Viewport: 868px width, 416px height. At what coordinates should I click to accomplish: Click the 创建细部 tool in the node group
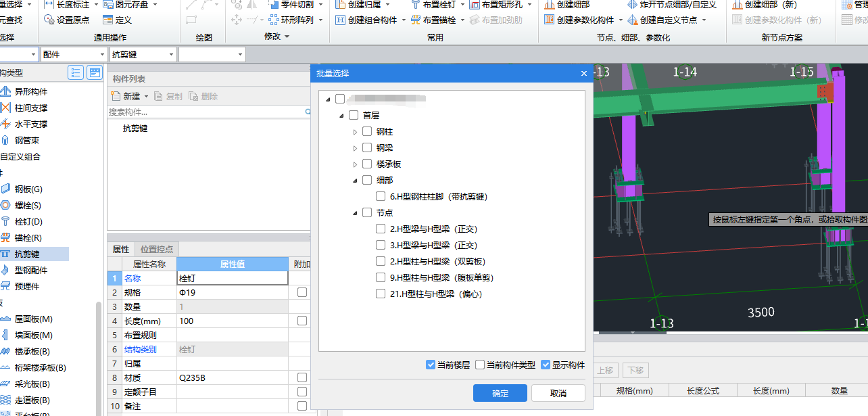(566, 4)
